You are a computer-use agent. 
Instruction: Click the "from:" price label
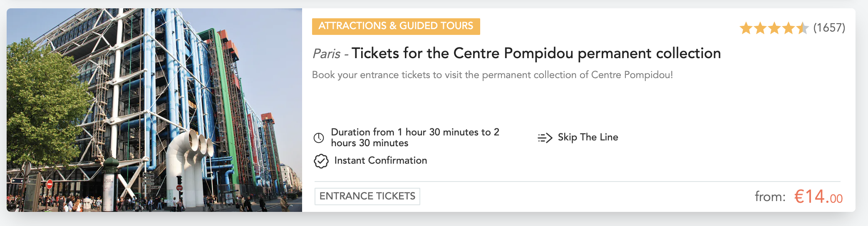[x=770, y=197]
